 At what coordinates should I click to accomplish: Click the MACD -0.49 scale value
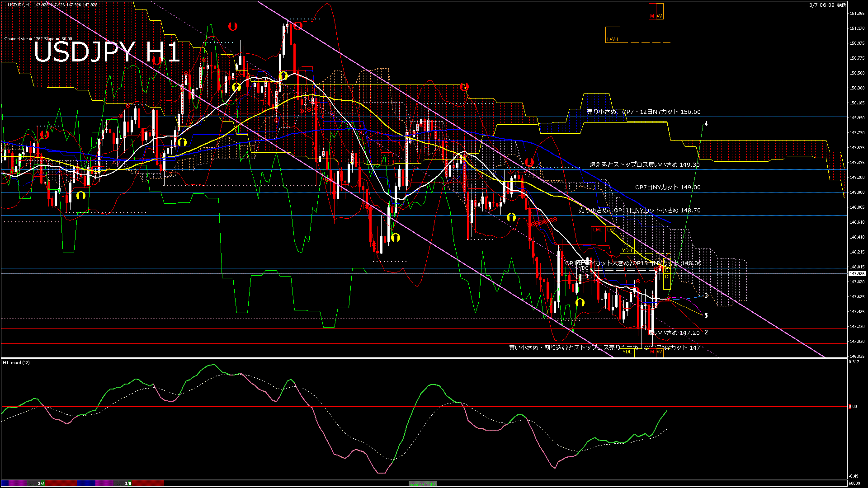pos(854,476)
